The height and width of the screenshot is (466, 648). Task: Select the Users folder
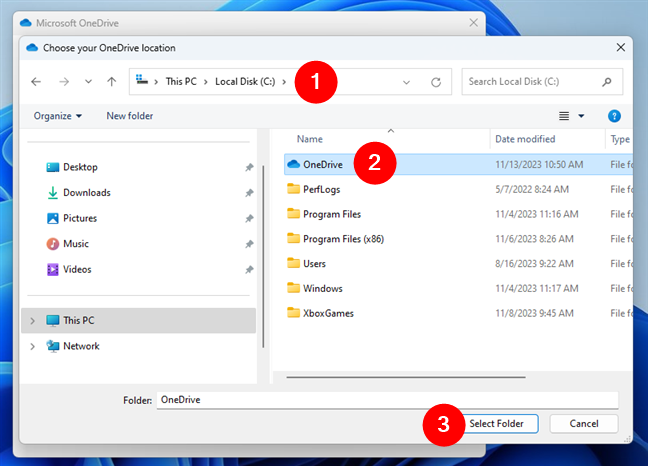314,264
